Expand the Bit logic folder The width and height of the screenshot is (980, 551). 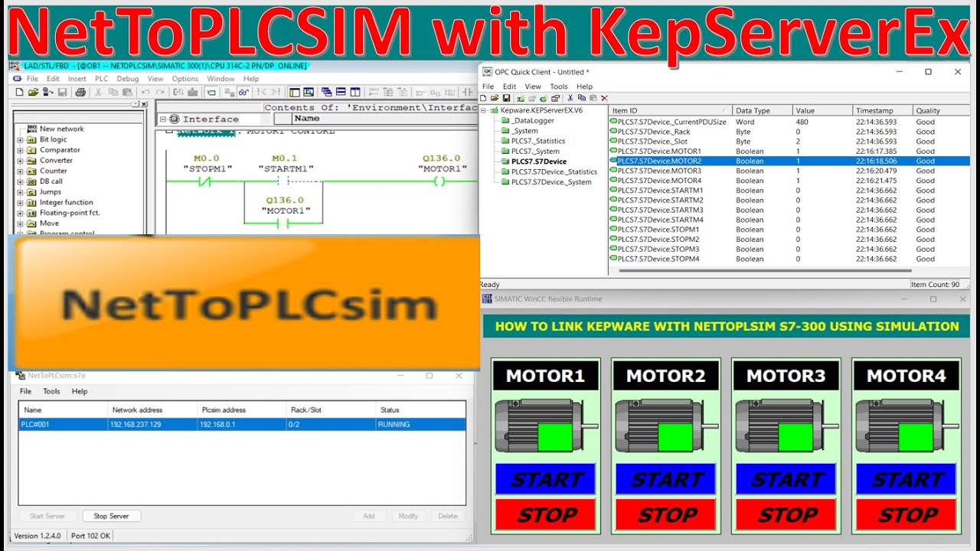[x=20, y=139]
